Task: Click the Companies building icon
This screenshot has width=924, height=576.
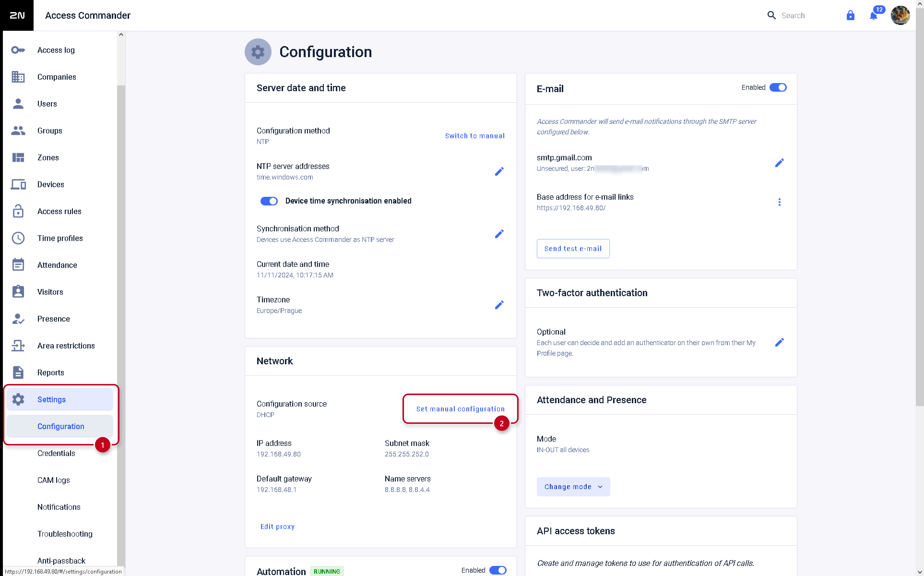Action: click(18, 77)
